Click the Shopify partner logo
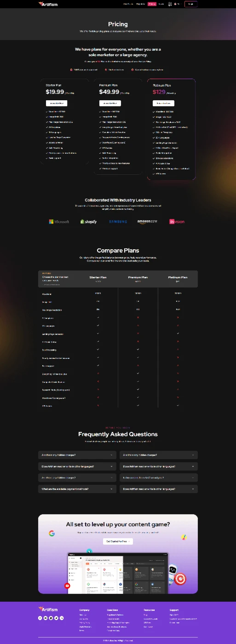 [x=88, y=222]
